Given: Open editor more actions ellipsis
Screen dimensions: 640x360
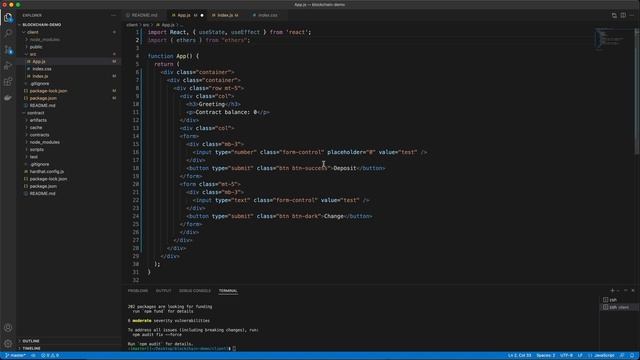Looking at the screenshot, I should point(632,16).
